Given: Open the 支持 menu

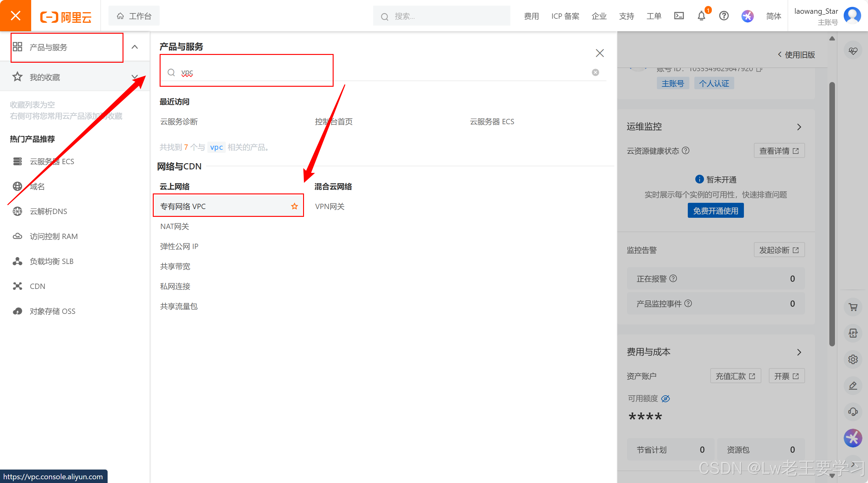Looking at the screenshot, I should [x=626, y=16].
